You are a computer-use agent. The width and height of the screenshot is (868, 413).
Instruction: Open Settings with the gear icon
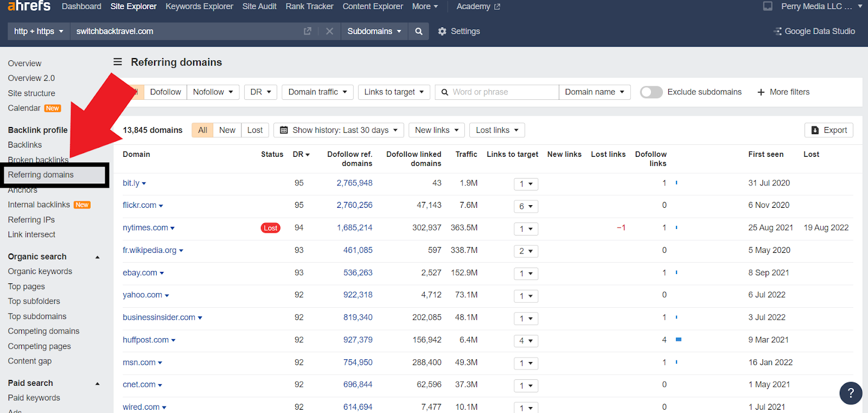click(459, 31)
